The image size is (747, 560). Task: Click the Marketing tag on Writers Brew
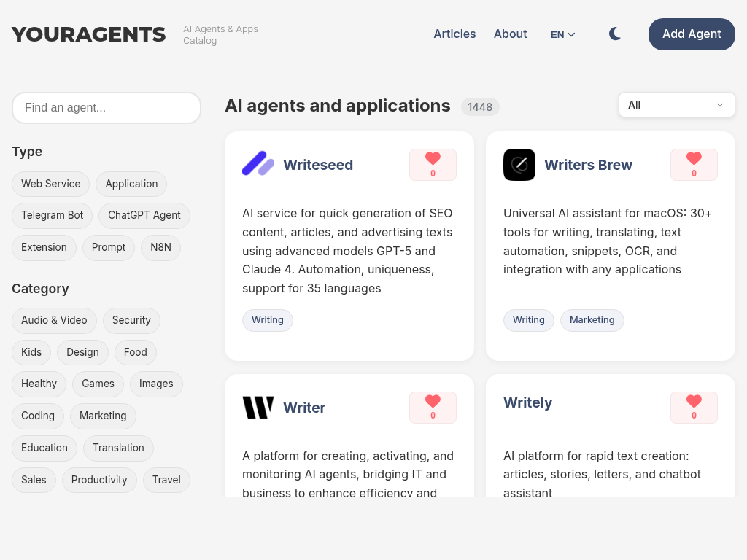pyautogui.click(x=592, y=320)
